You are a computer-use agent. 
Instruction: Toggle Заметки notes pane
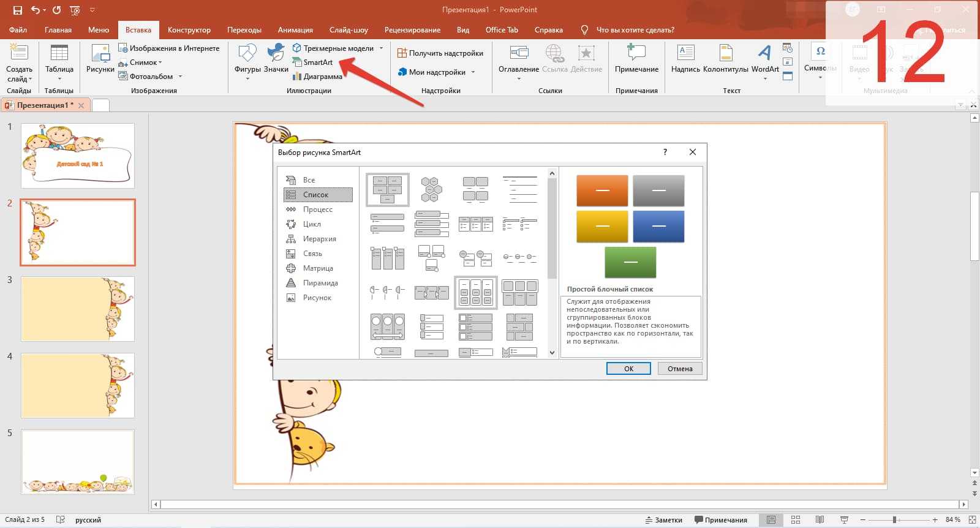(x=663, y=520)
